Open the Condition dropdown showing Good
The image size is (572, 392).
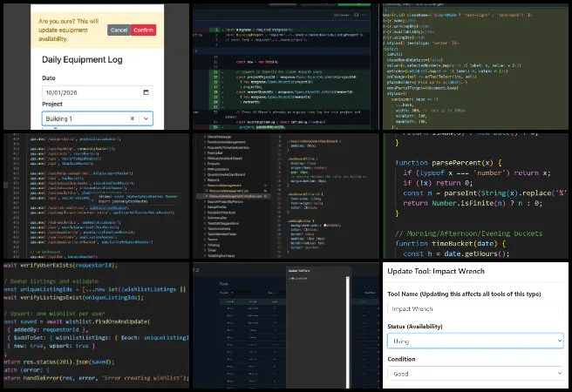click(475, 374)
